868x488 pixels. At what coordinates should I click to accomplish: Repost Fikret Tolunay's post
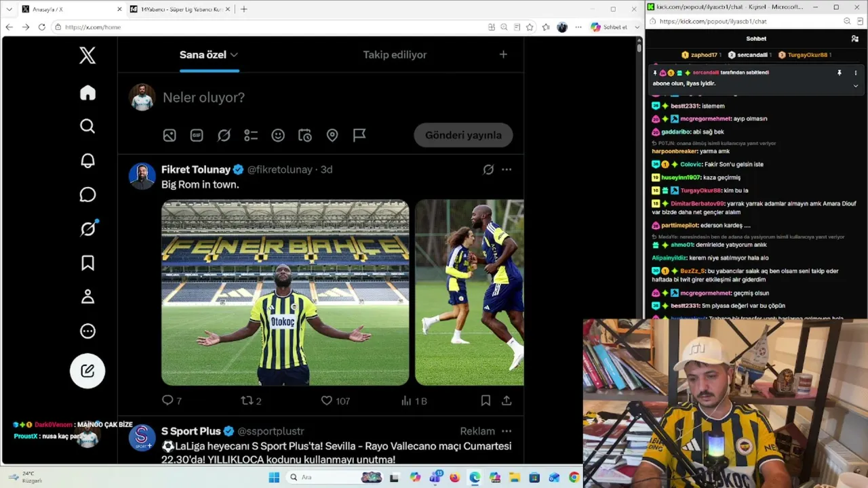pyautogui.click(x=251, y=401)
